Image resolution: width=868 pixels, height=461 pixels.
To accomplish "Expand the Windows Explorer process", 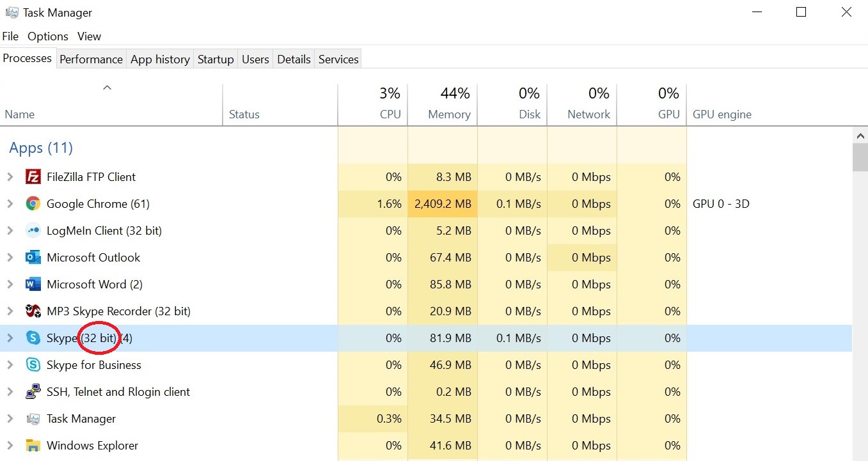I will 10,446.
